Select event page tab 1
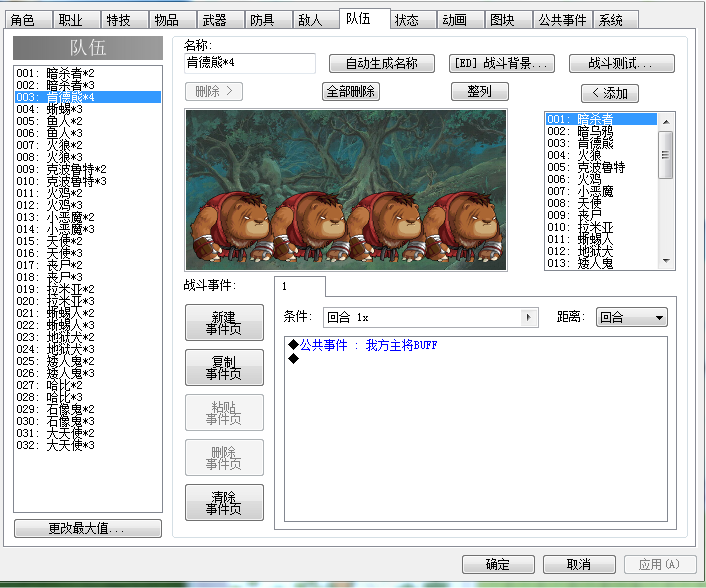Image resolution: width=706 pixels, height=588 pixels. click(299, 286)
